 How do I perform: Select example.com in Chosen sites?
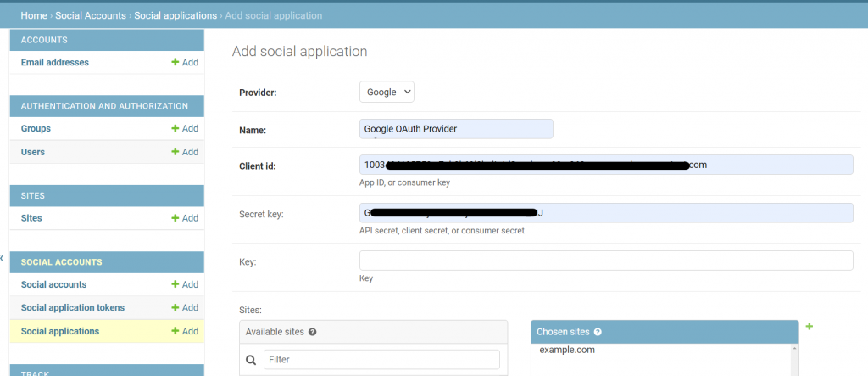(x=566, y=350)
